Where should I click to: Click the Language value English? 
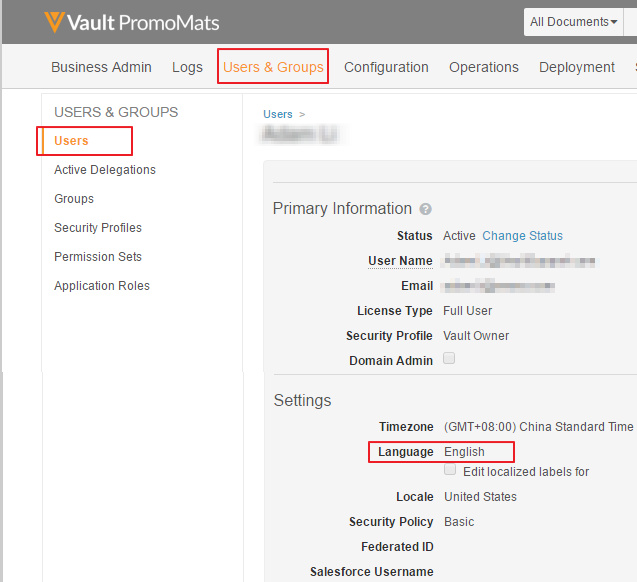point(464,452)
